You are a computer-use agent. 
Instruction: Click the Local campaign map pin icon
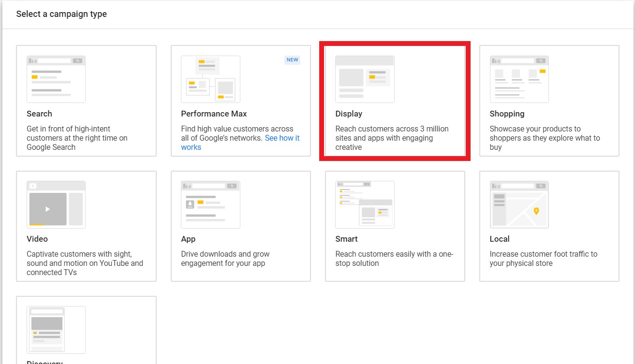[x=519, y=204]
